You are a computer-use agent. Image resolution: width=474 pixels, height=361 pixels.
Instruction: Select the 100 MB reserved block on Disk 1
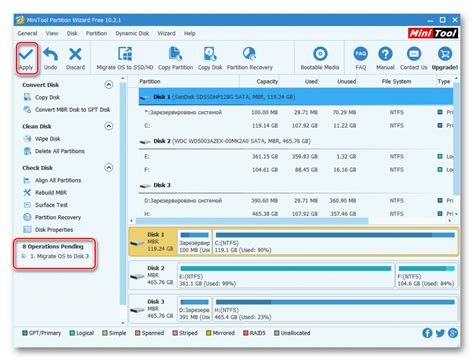coord(195,242)
